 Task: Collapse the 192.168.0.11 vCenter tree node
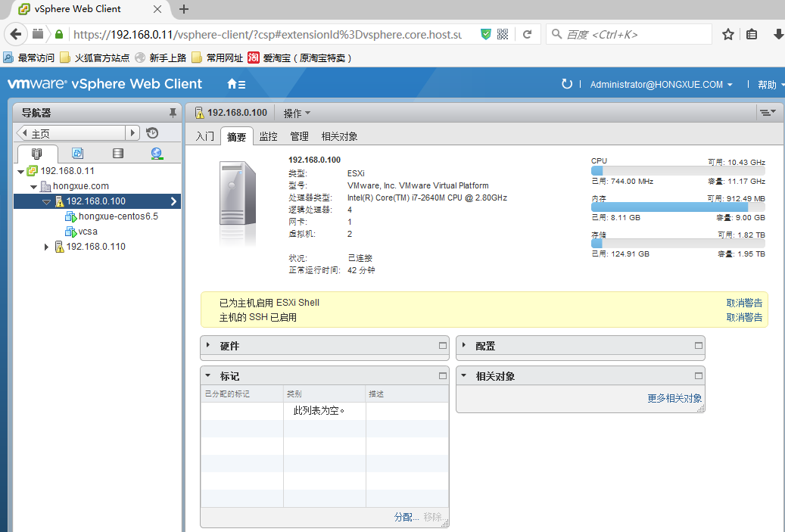(20, 171)
